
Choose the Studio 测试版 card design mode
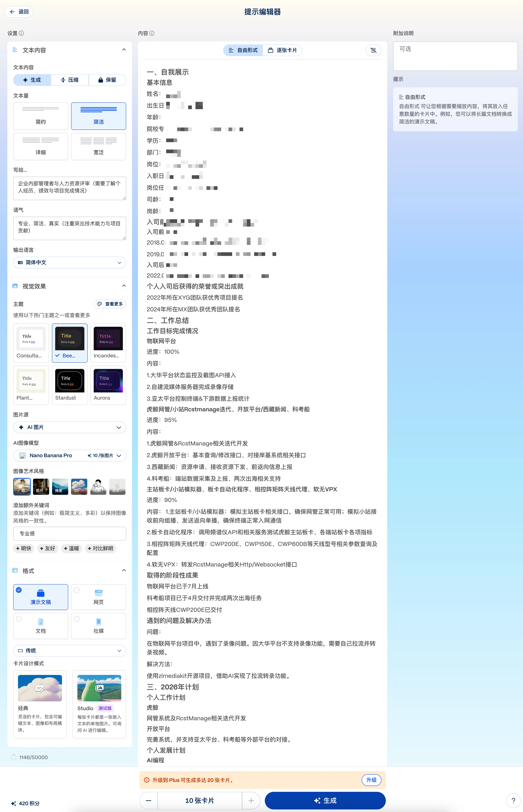pos(99,704)
